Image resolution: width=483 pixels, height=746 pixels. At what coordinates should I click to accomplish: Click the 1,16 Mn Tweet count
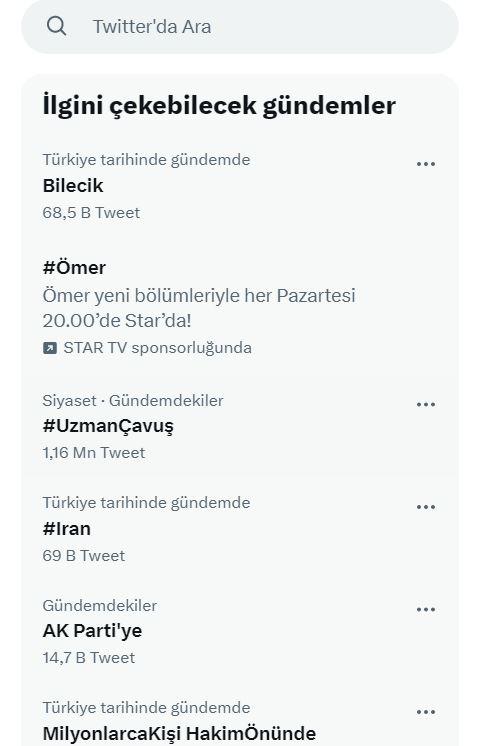[x=94, y=452]
